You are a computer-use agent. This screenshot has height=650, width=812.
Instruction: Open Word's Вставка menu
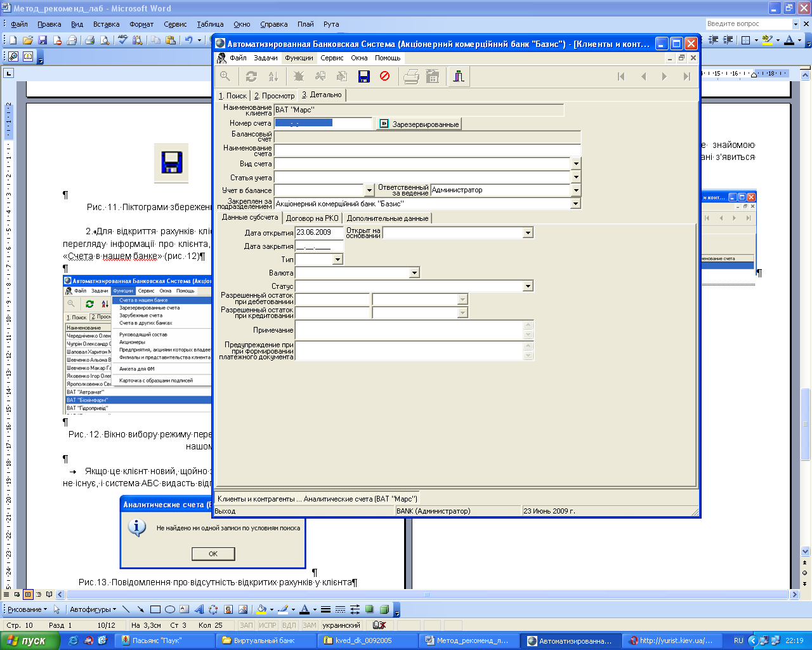(106, 24)
